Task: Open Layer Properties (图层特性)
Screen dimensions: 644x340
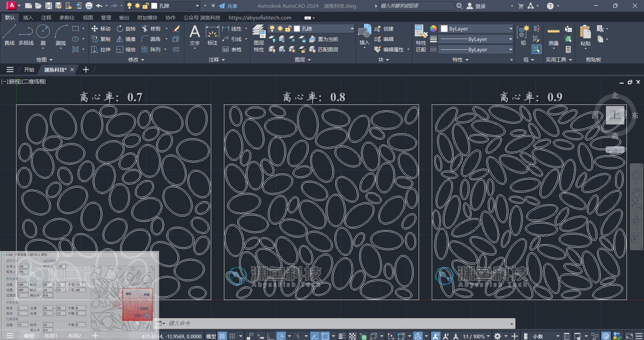Action: pos(259,38)
